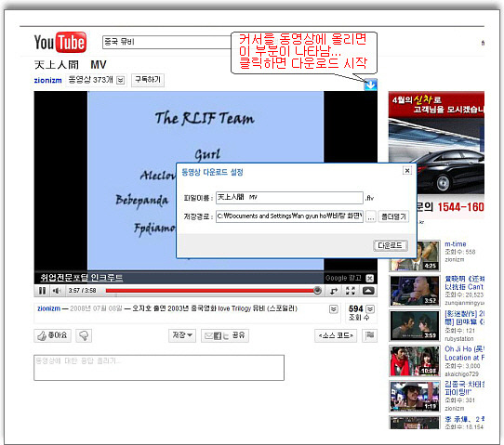Viewport: 504px width, 445px height.
Task: Flag the video with the flag icon
Action: 370,335
